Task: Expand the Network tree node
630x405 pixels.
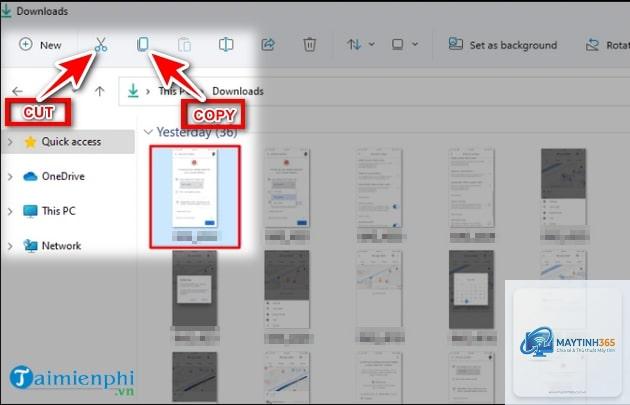Action: [x=10, y=245]
